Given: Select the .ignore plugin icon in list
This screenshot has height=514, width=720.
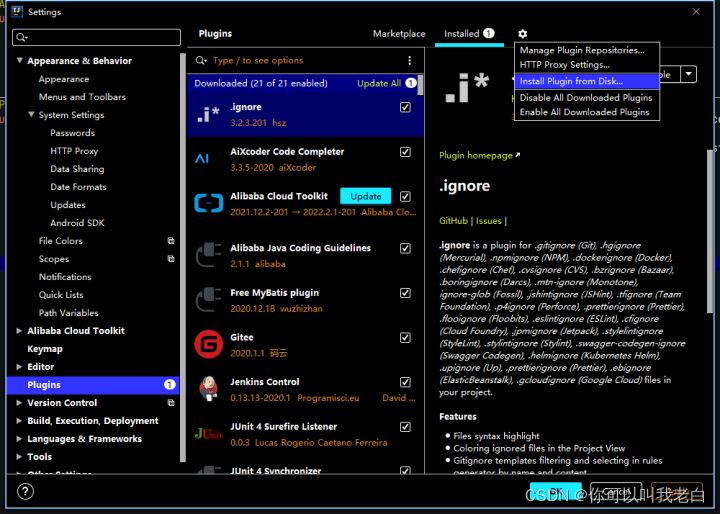Looking at the screenshot, I should 208,114.
